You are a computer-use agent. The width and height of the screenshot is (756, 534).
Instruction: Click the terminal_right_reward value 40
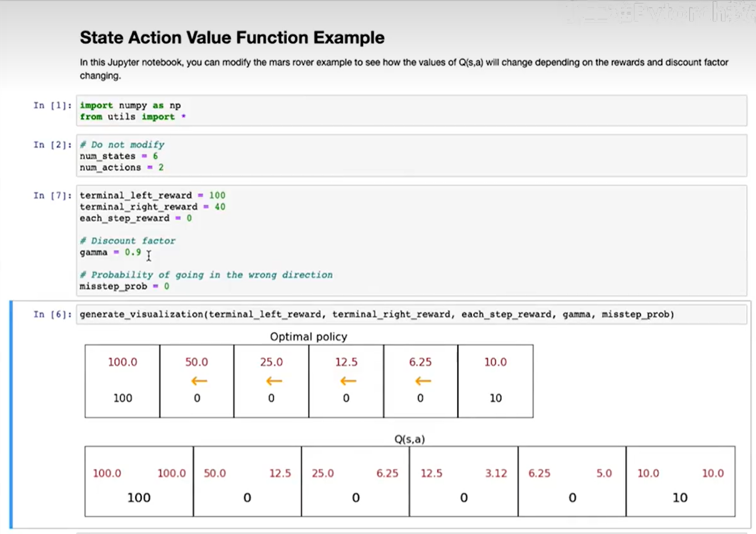[220, 207]
